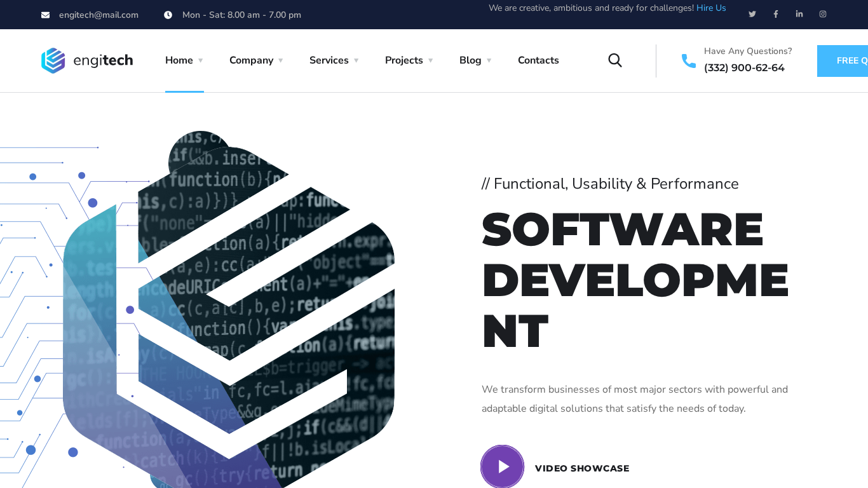Click the Functional, Usability & Performance tagline

610,184
